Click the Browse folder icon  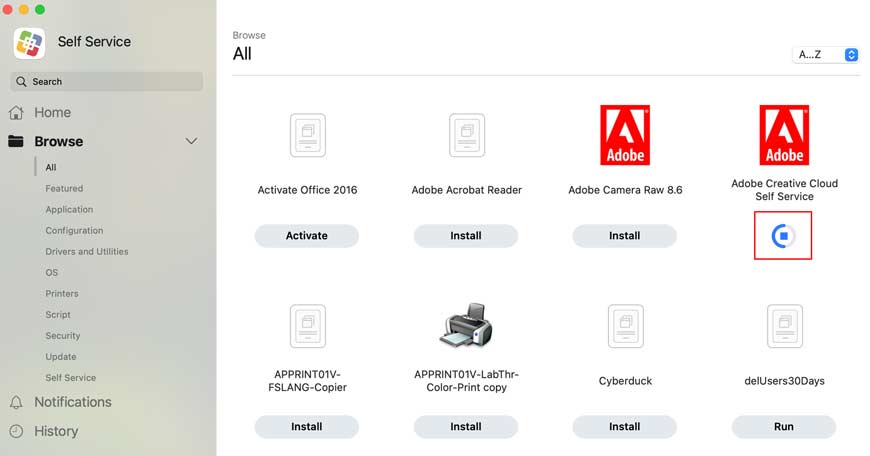click(16, 141)
